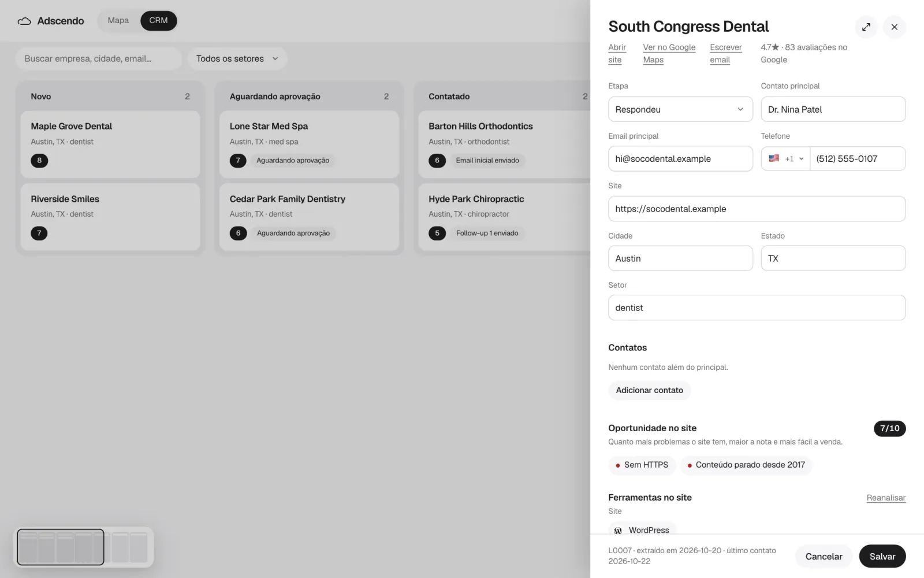
Task: Click the Cidade field containing Austin
Action: tap(680, 258)
